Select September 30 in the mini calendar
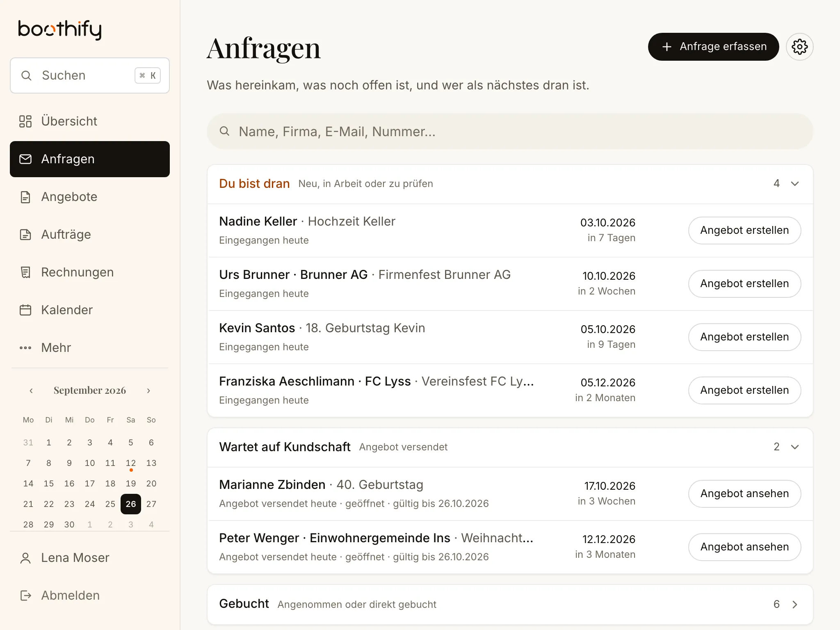Screen dimensions: 840x630 (69, 525)
